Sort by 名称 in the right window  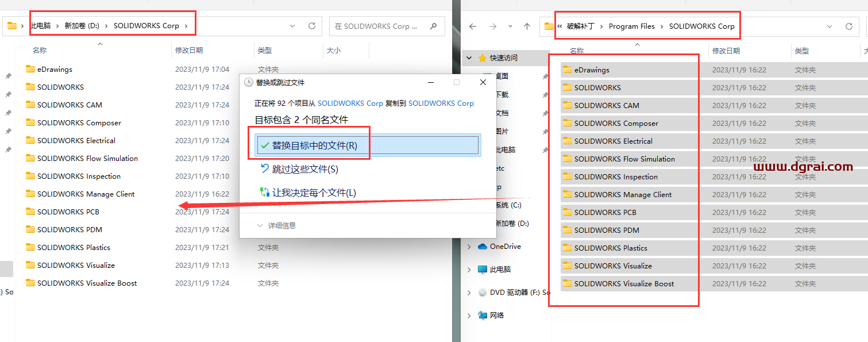(577, 51)
